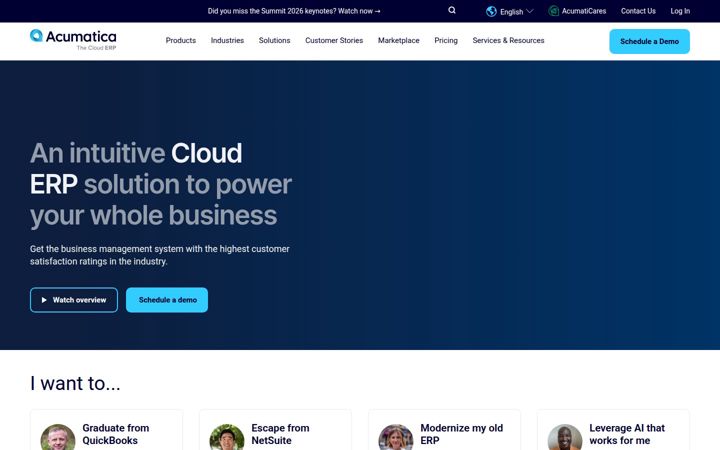Click the Acumatica logo
The image size is (720, 450).
click(73, 40)
